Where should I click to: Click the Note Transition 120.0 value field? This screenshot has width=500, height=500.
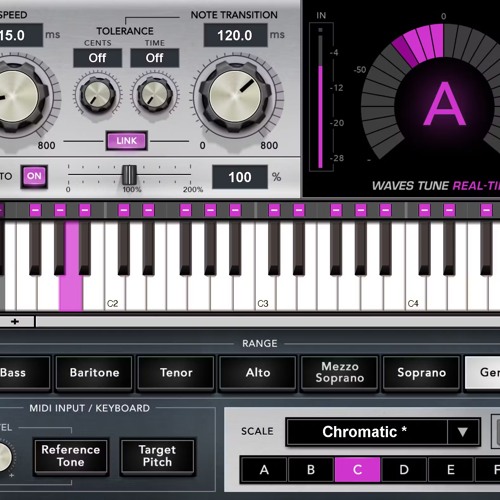pyautogui.click(x=235, y=35)
